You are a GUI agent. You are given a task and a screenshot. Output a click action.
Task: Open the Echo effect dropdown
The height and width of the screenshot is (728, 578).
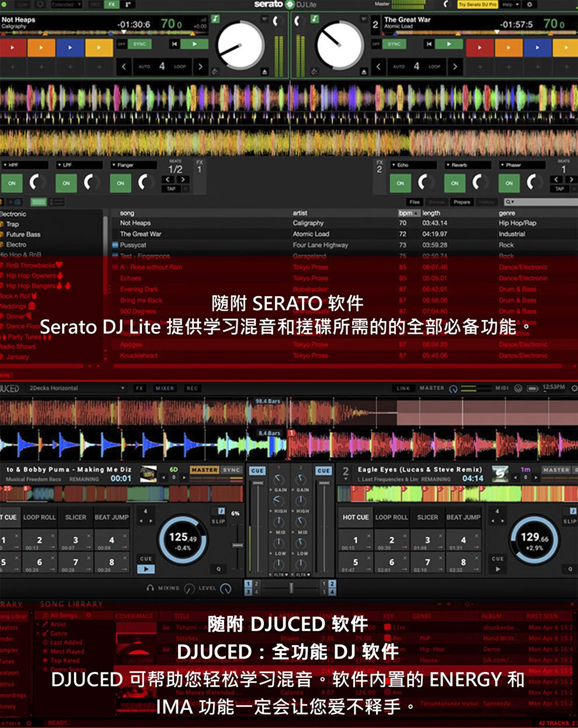pos(413,165)
